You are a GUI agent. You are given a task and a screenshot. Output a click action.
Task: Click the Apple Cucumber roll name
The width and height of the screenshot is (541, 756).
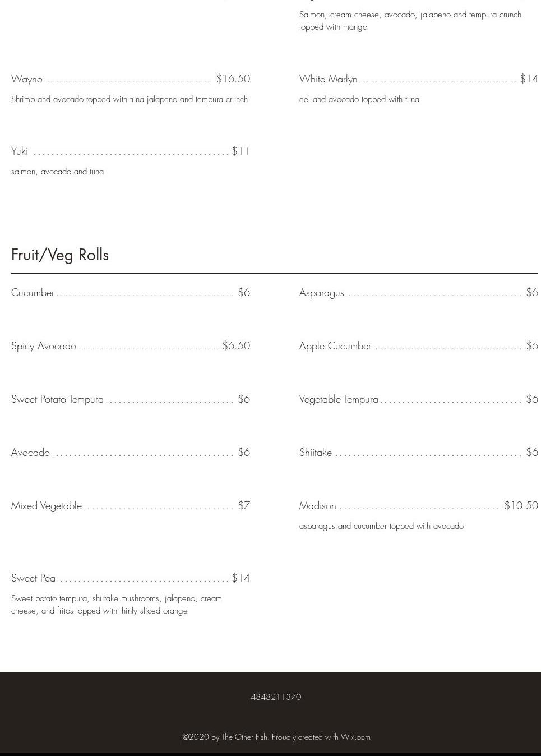click(x=335, y=346)
